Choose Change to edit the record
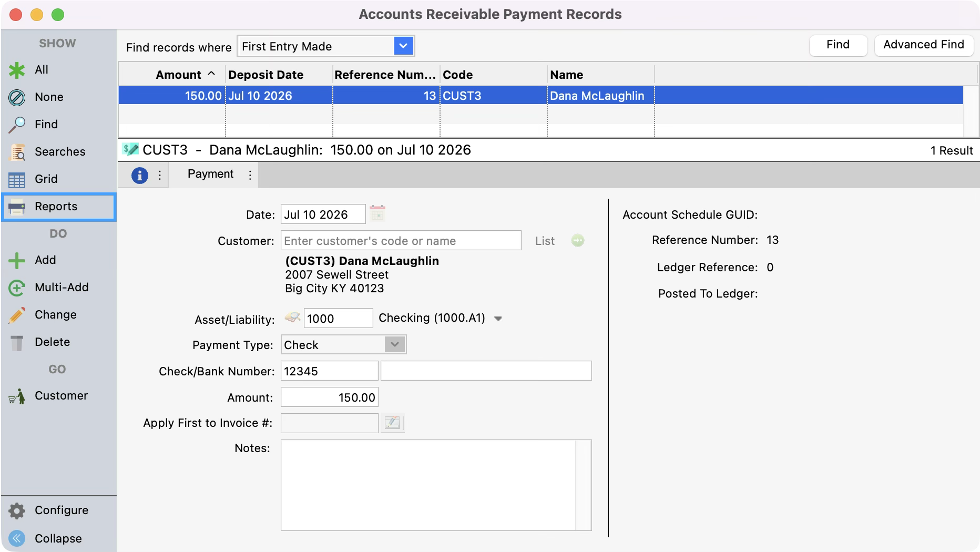 [59, 315]
